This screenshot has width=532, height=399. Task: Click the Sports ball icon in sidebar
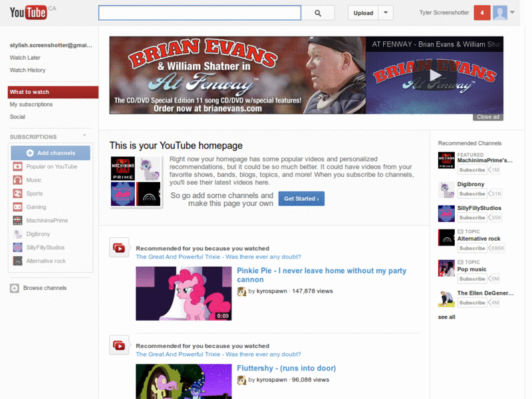point(18,194)
